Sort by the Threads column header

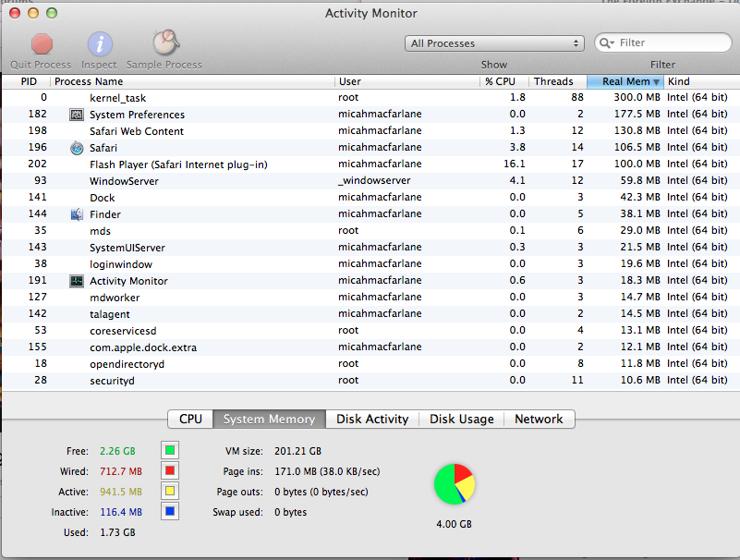(x=558, y=81)
